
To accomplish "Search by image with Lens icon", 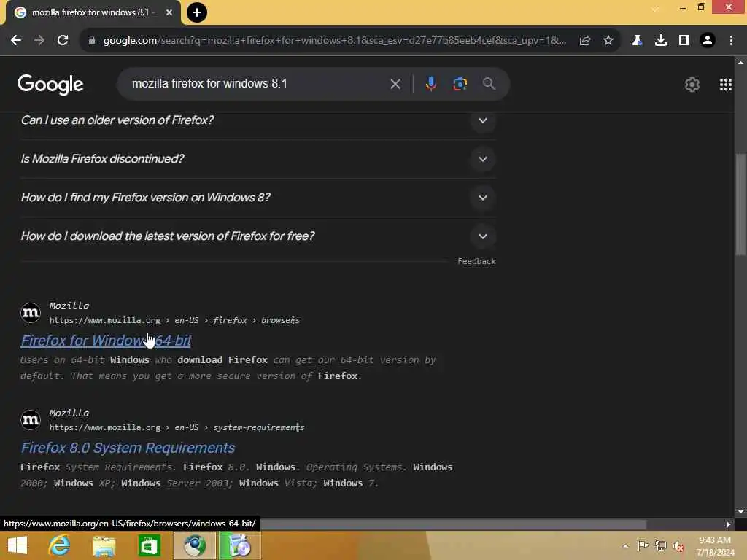I will (460, 85).
